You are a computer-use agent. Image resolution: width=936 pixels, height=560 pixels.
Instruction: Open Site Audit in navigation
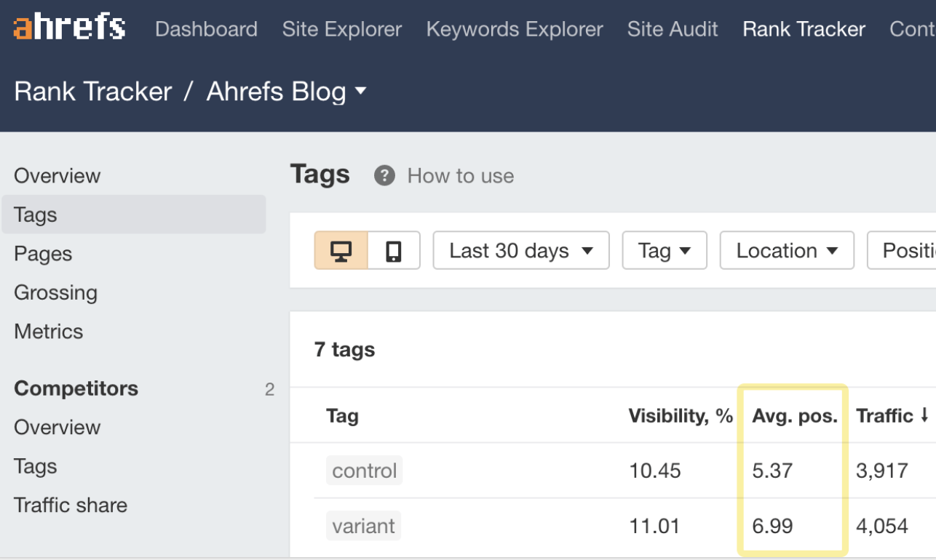coord(673,29)
